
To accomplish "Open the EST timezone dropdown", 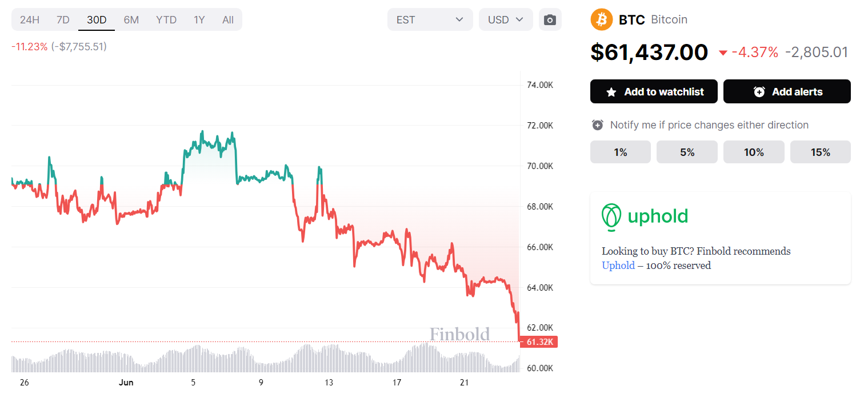I will (x=430, y=20).
